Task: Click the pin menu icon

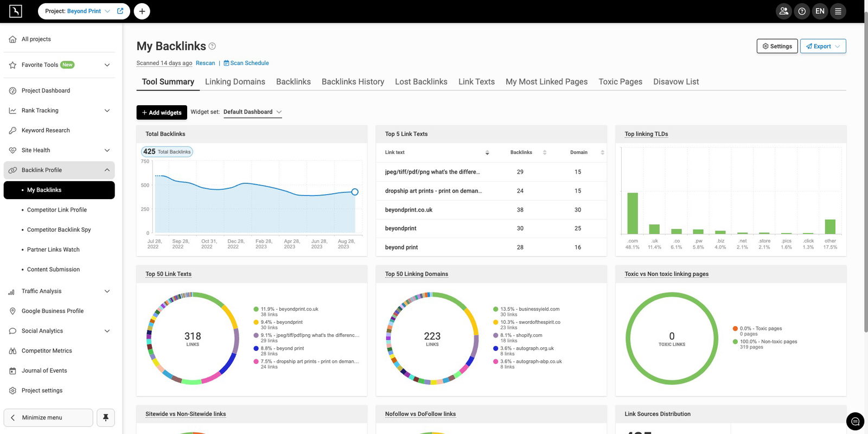Action: point(106,417)
